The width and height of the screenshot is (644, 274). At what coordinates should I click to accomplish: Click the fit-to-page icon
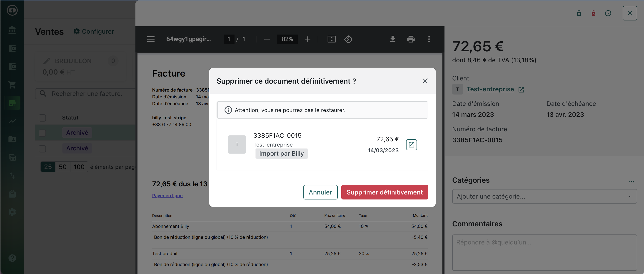click(x=332, y=39)
